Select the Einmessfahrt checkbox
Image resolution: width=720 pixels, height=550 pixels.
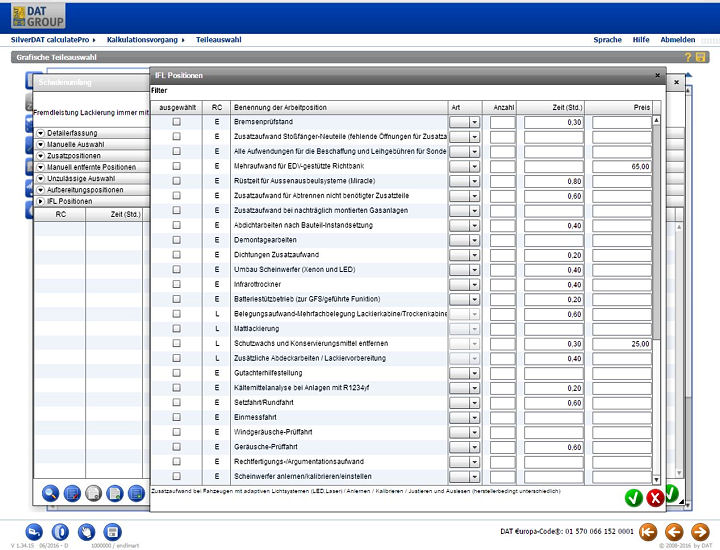[176, 417]
